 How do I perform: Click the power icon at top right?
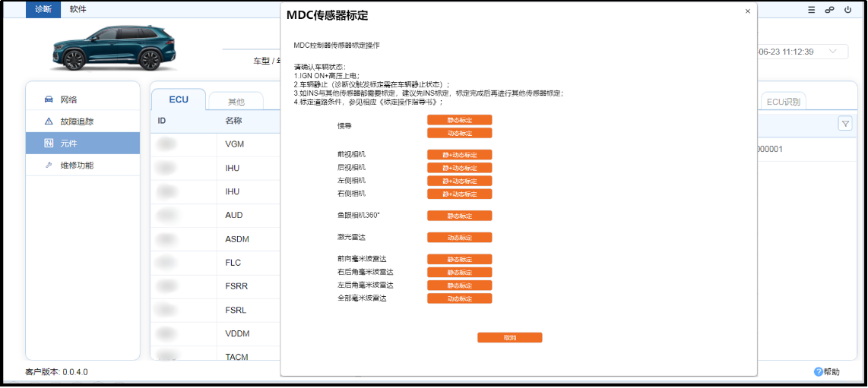[847, 10]
